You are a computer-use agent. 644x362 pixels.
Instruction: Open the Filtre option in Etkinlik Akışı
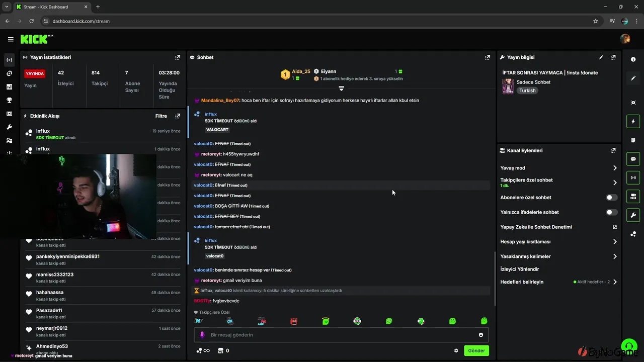tap(161, 116)
